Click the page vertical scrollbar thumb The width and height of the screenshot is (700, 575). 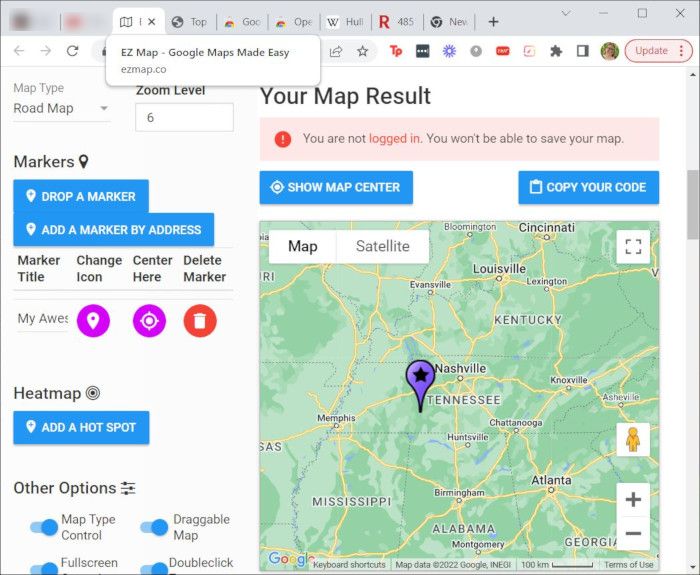point(693,204)
